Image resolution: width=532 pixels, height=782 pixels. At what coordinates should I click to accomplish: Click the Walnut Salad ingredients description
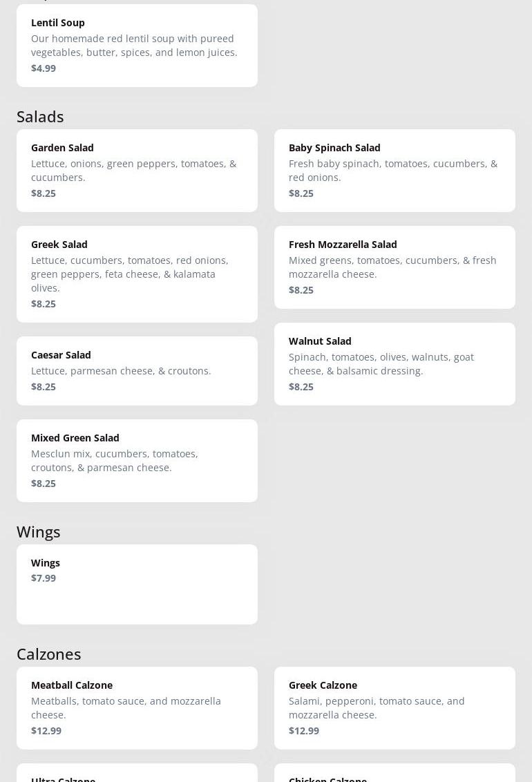[381, 364]
